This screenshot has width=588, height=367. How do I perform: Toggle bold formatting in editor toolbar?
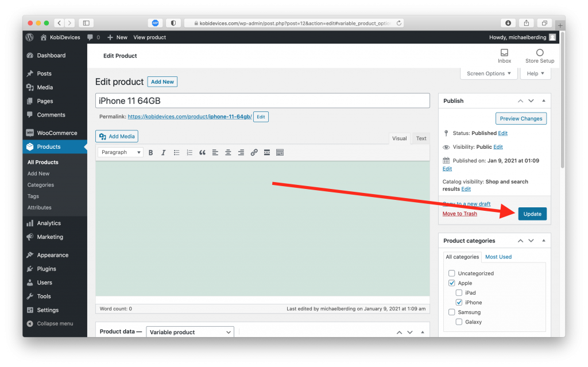click(151, 152)
